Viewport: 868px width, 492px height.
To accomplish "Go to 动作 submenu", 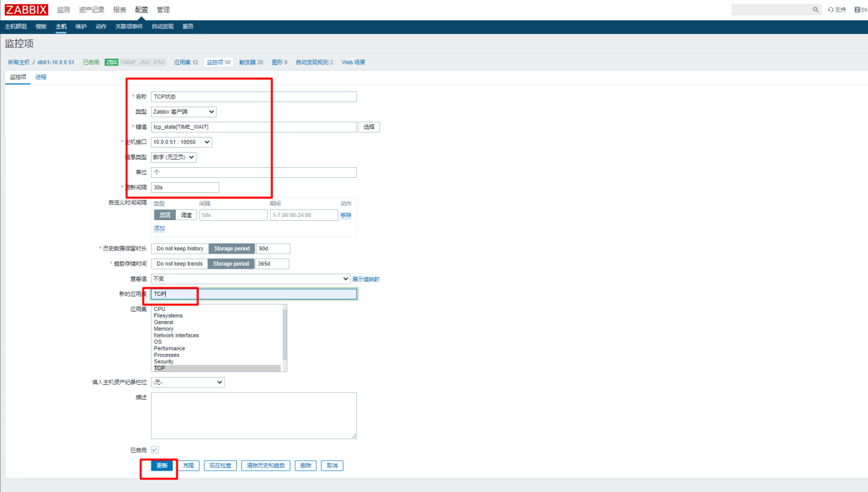I will [101, 26].
